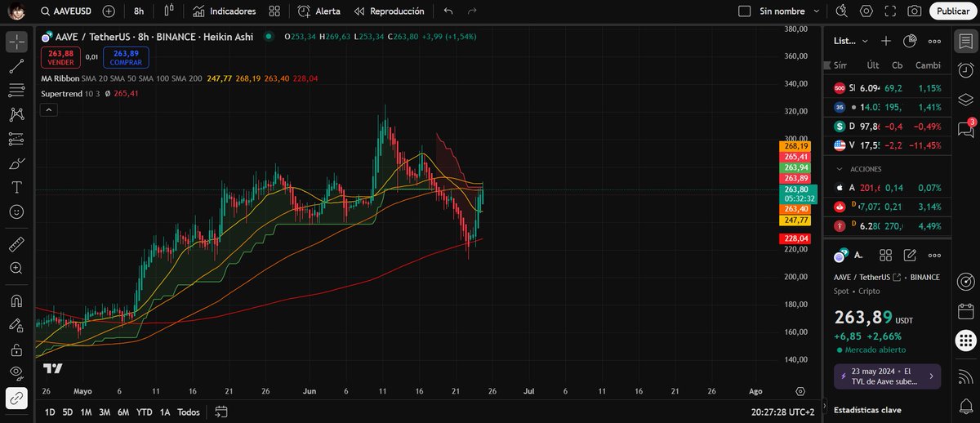
Task: Hide all drawings with eye icon
Action: [16, 373]
